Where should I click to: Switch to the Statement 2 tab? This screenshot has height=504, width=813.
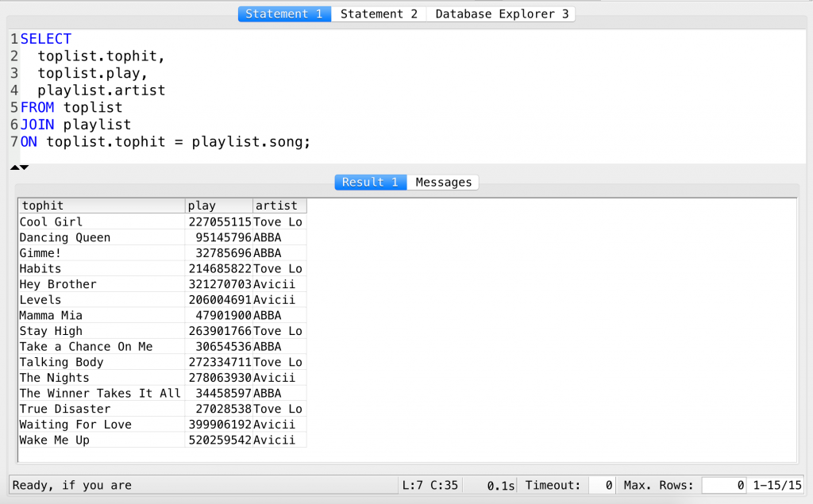[379, 13]
